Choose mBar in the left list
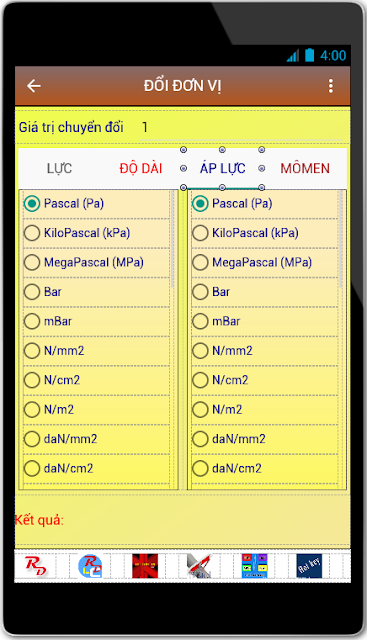Viewport: 367px width, 640px height. 96,321
